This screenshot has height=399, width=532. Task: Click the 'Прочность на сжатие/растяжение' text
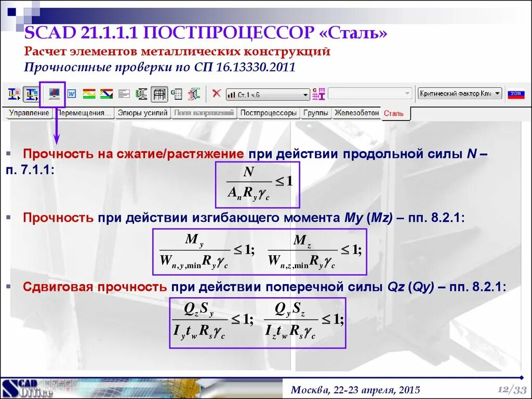134,154
